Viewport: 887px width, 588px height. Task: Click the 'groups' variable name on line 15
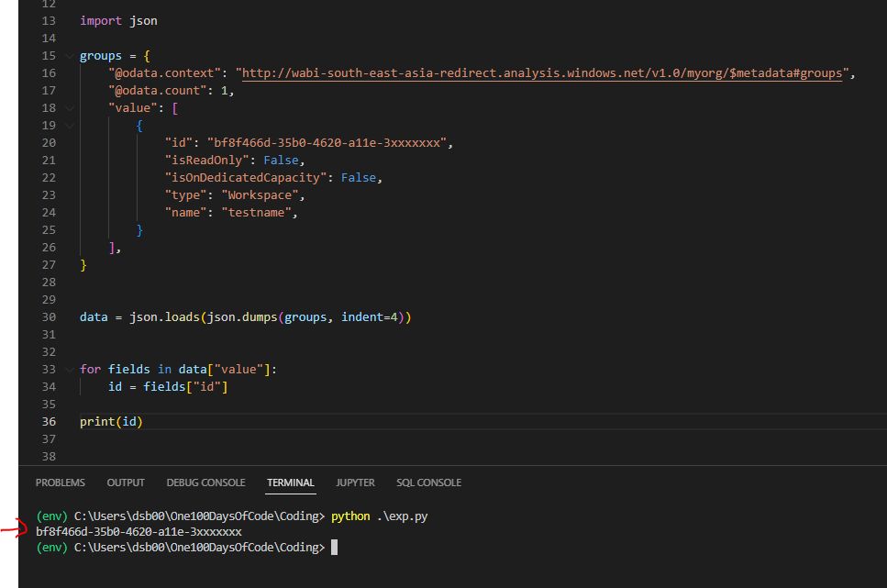pos(101,56)
